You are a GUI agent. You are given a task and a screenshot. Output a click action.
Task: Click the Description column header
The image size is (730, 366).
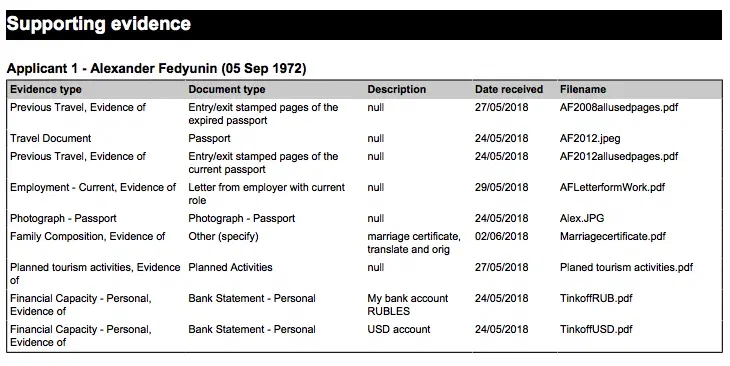397,89
